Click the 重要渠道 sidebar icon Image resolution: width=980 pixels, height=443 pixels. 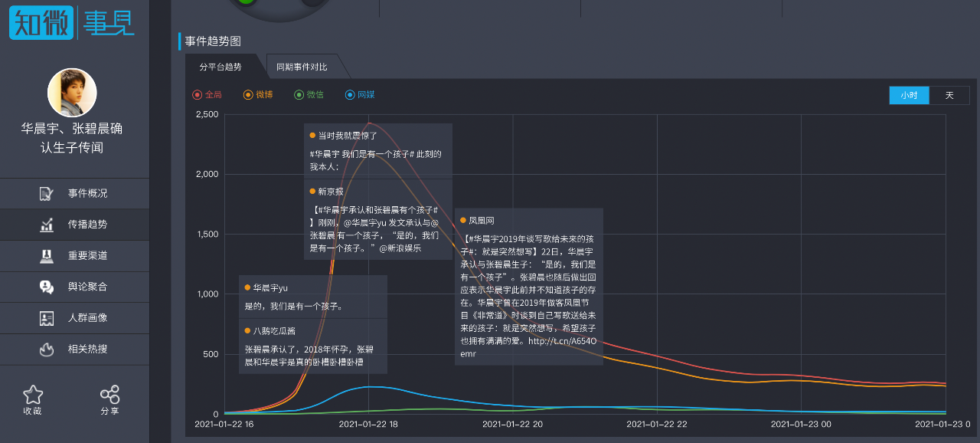47,256
